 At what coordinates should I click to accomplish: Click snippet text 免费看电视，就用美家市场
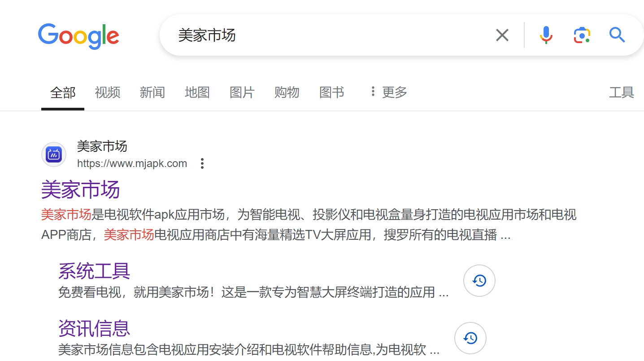point(253,293)
